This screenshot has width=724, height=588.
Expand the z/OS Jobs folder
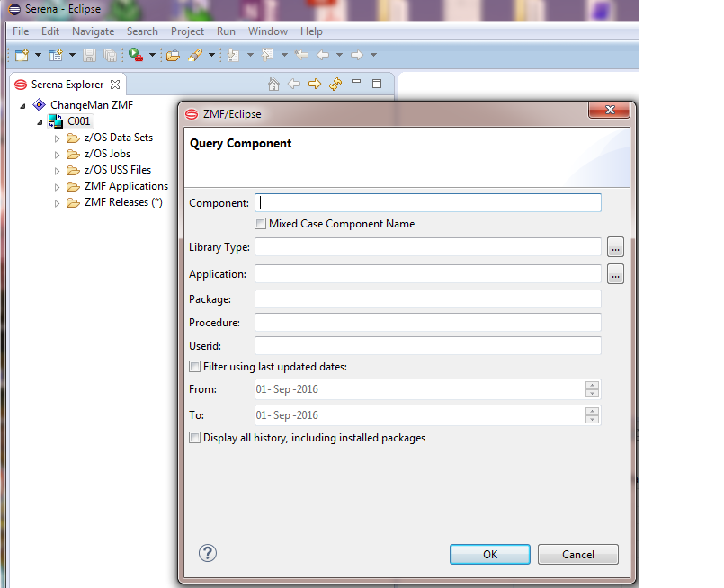click(x=57, y=155)
